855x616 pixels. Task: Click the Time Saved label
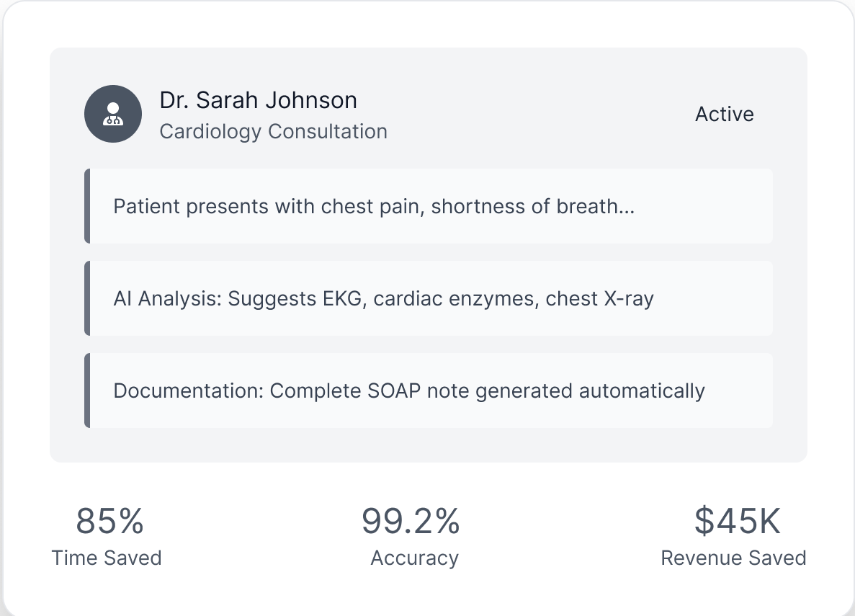pos(107,558)
